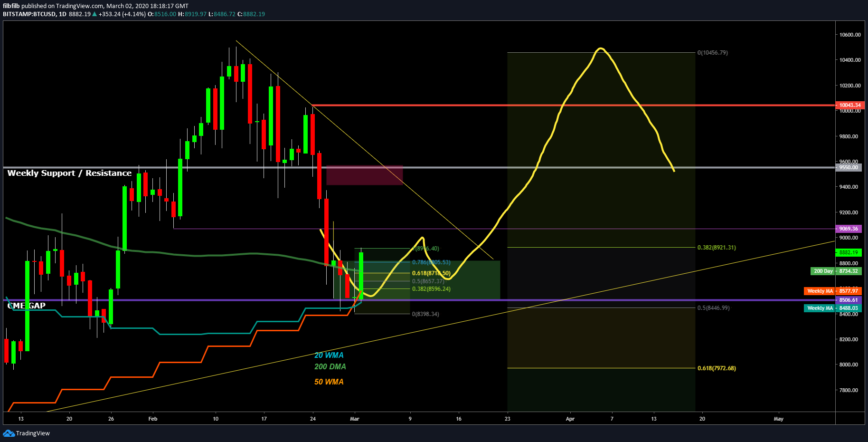Click the 9069.36 purple price label

[849, 229]
